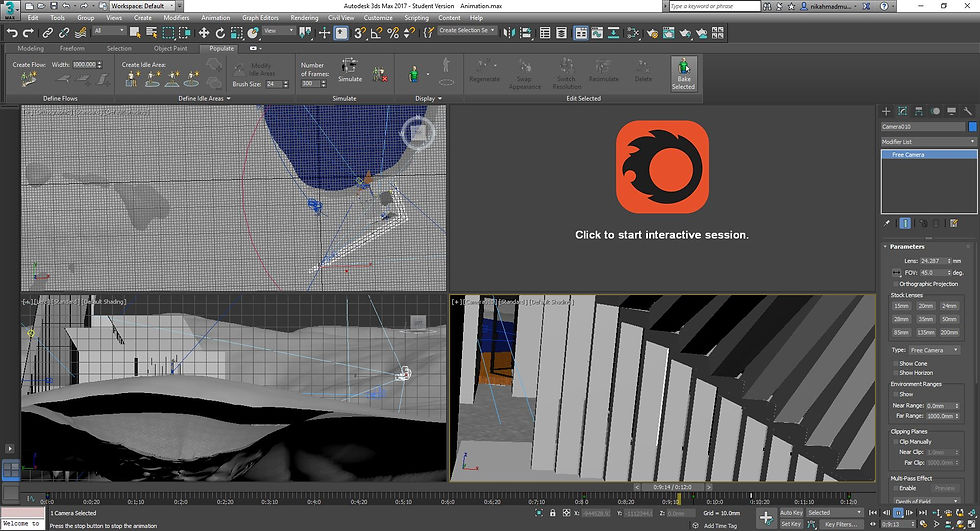
Task: Click the Mirror tool icon
Action: tap(509, 33)
